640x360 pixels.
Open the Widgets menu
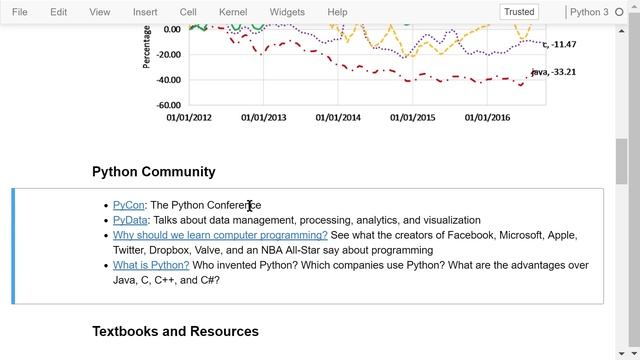coord(287,12)
